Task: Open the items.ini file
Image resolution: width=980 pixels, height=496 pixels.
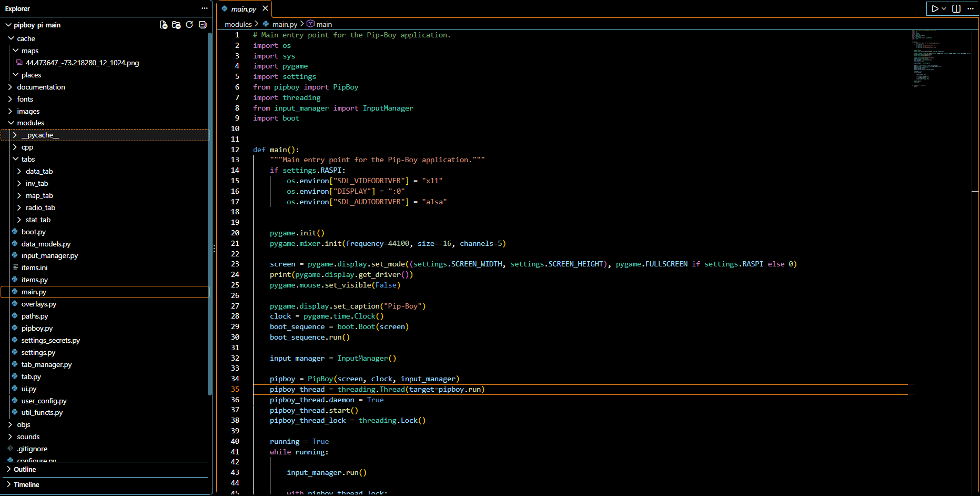Action: click(34, 267)
